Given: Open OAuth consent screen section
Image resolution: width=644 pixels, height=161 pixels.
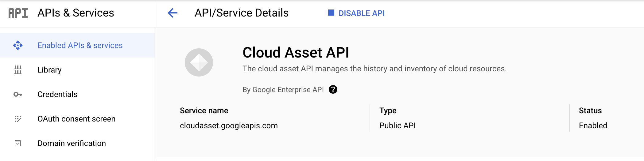Looking at the screenshot, I should [x=77, y=119].
